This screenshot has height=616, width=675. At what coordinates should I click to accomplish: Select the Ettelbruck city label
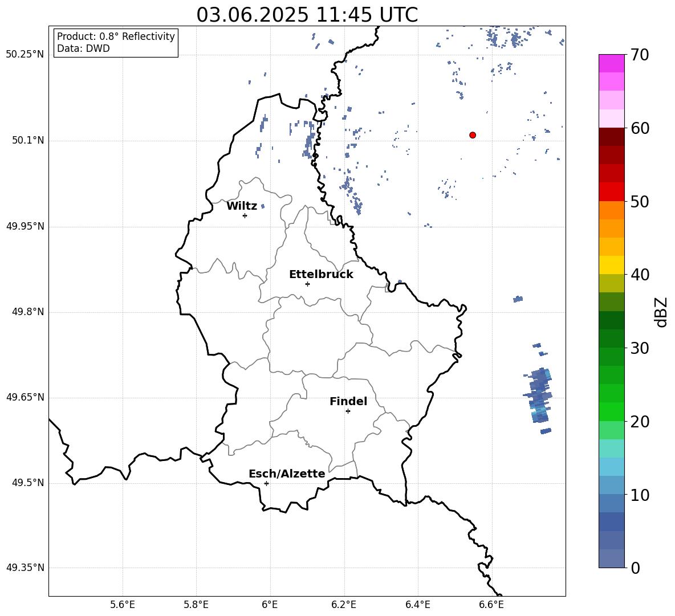(x=321, y=275)
